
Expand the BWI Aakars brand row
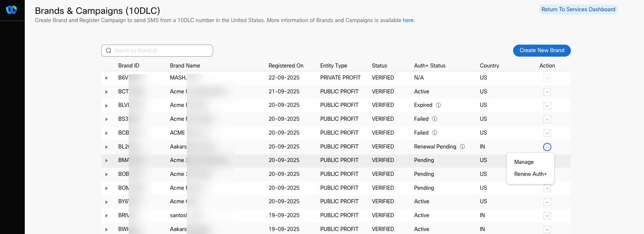click(107, 229)
